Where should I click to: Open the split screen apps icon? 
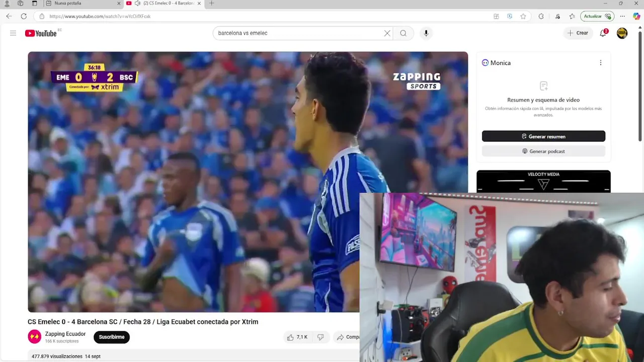coord(496,16)
